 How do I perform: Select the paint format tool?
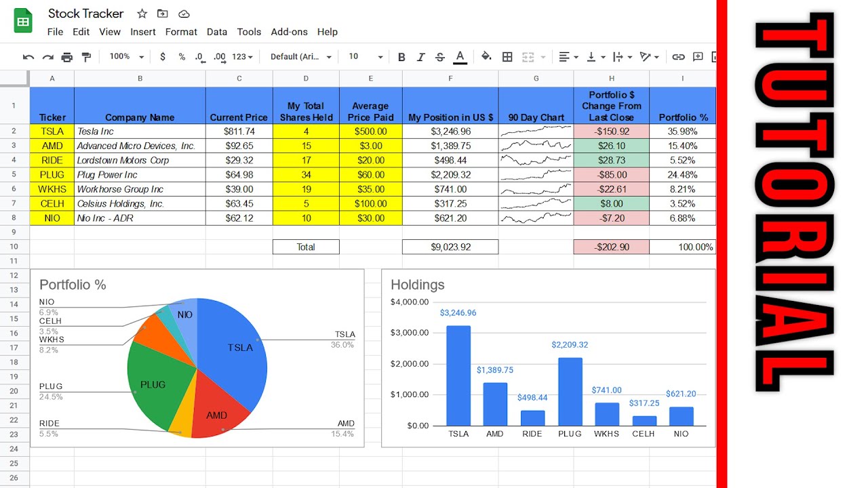(x=86, y=57)
